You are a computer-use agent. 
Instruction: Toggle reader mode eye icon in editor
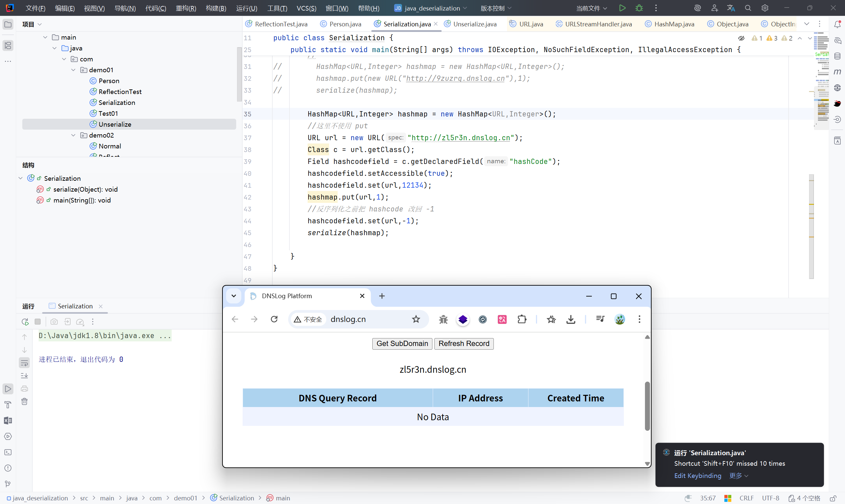pos(741,38)
